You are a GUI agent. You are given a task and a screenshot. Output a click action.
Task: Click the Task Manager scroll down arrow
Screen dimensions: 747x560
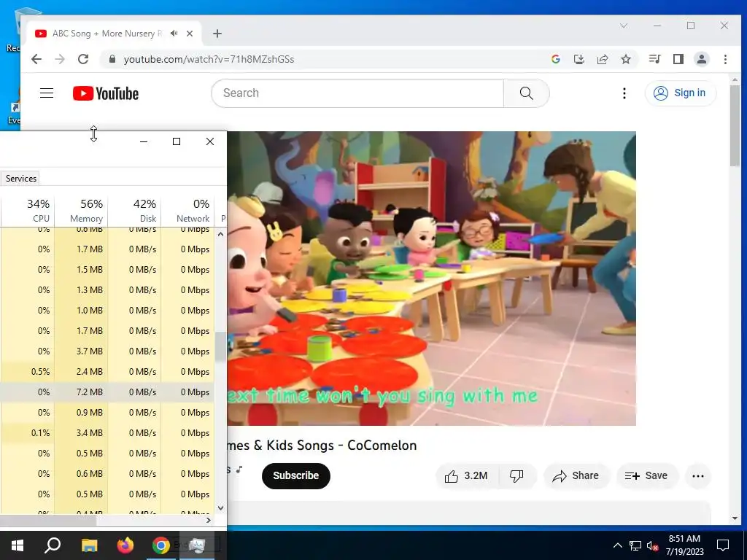(x=220, y=507)
